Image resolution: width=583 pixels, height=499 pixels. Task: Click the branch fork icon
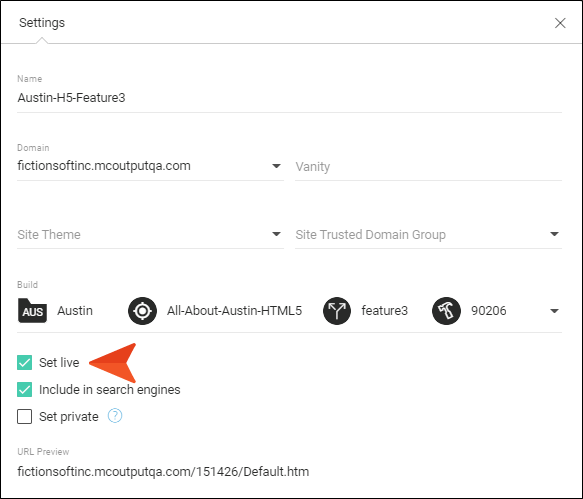337,311
